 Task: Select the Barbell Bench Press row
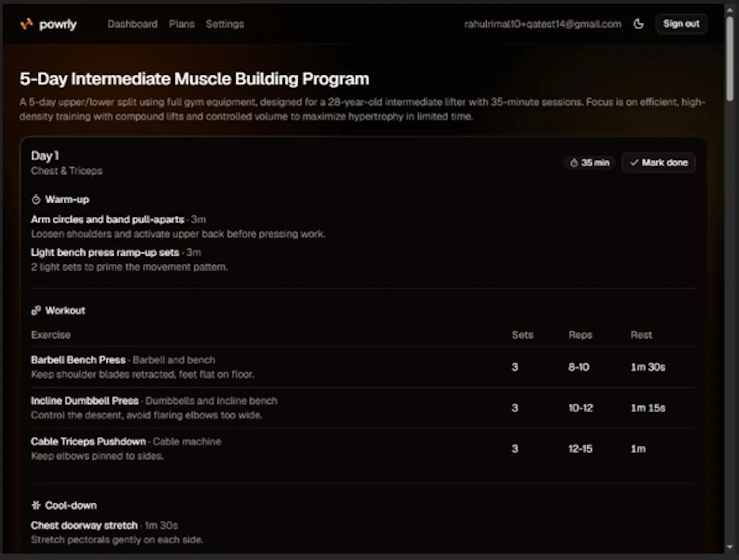point(363,367)
